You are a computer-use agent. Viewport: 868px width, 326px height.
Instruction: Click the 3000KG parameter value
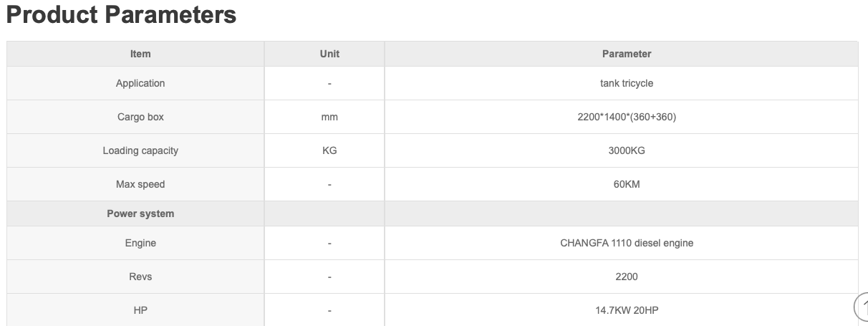coord(627,150)
